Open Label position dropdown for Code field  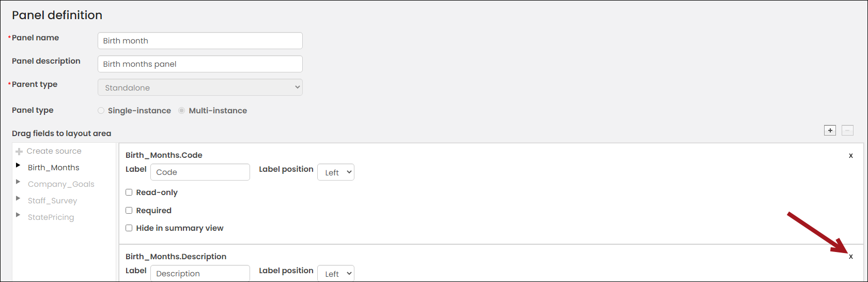click(x=336, y=172)
